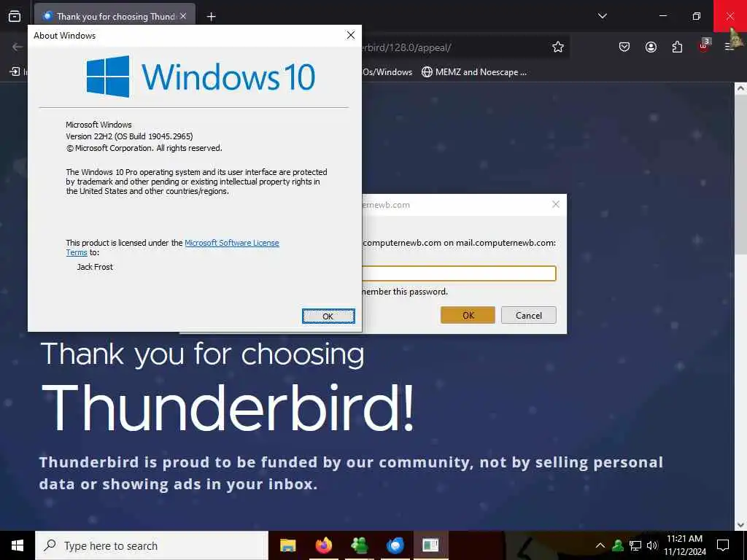747x560 pixels.
Task: Open the MEMZ and Noescape bookmark
Action: tap(474, 72)
